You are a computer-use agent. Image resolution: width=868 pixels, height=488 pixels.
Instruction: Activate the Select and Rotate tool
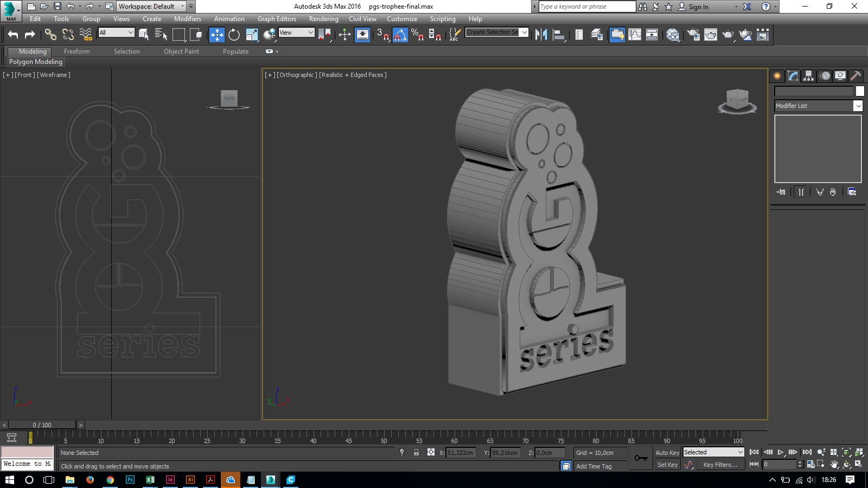[x=234, y=35]
